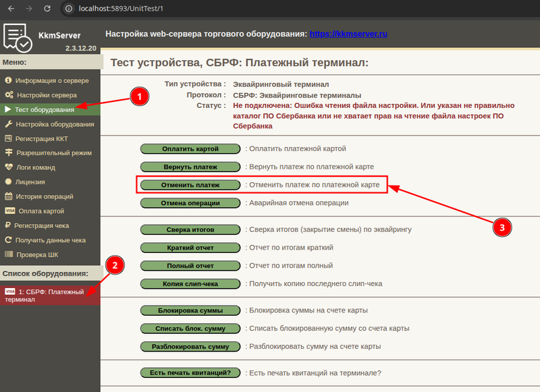Click the browser reload icon
Screen dimensions: 540x392
coord(47,9)
